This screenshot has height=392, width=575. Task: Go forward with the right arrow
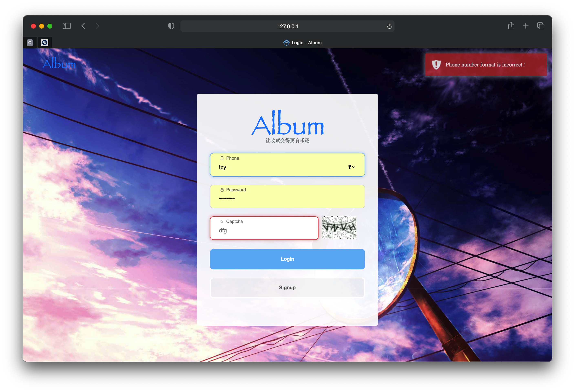pos(97,26)
